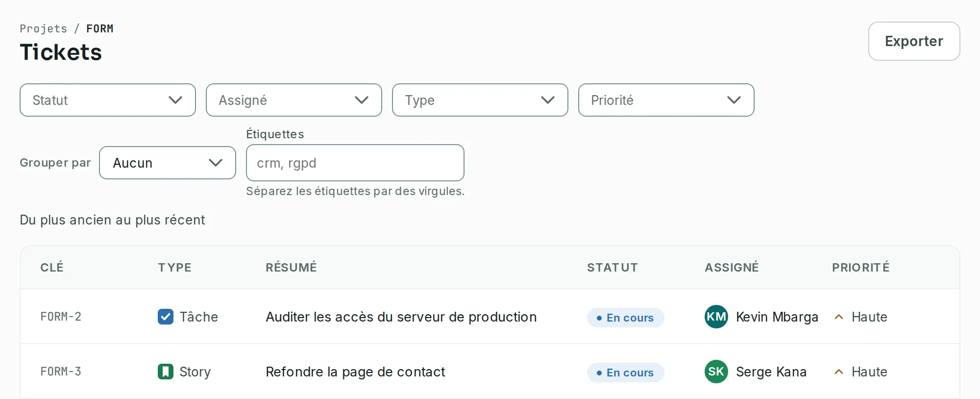The image size is (980, 399).
Task: Open the Assigné filter dropdown
Action: coord(294,100)
